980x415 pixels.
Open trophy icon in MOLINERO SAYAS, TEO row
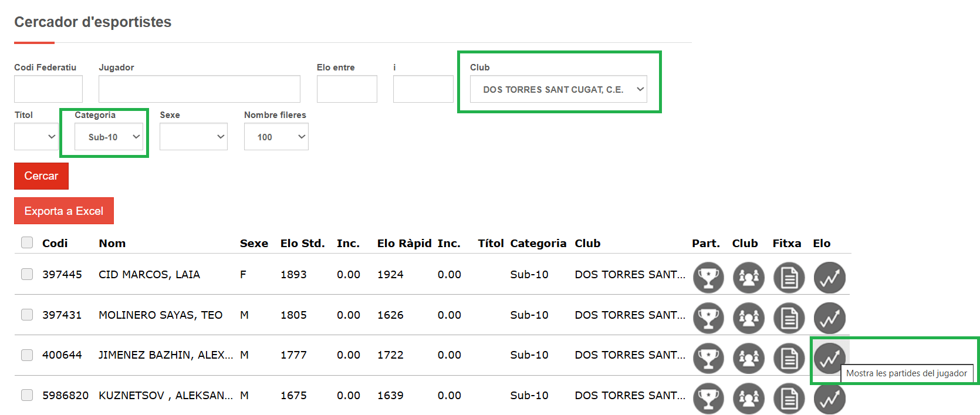[708, 318]
